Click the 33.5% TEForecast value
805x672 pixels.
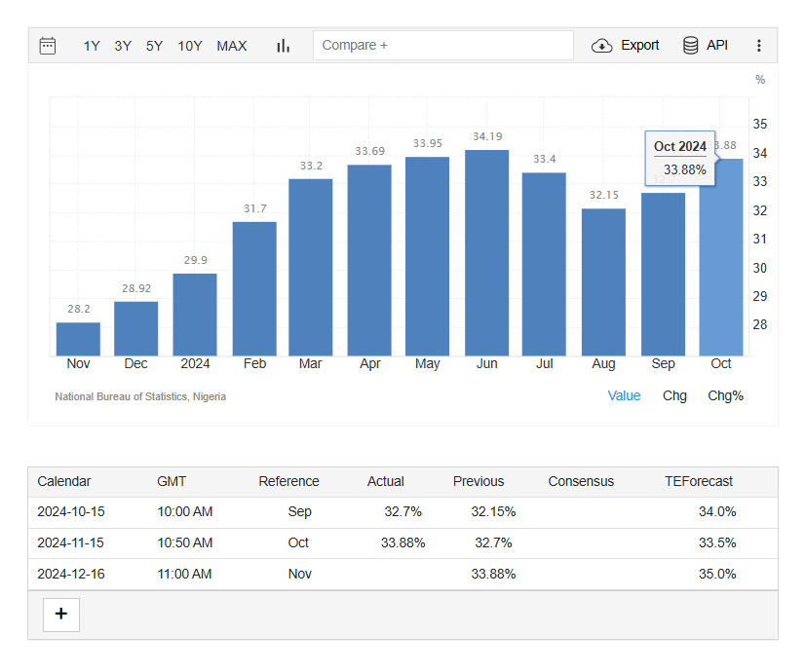pyautogui.click(x=717, y=542)
